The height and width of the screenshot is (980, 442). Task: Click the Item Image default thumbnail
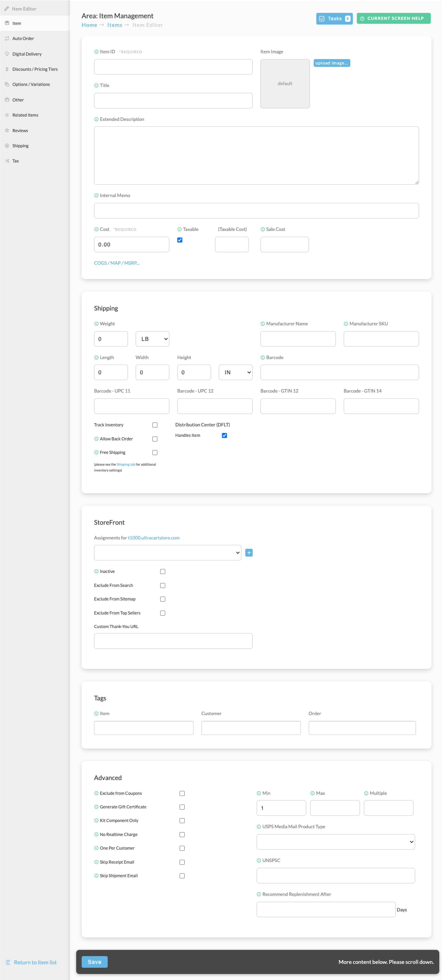coord(285,84)
